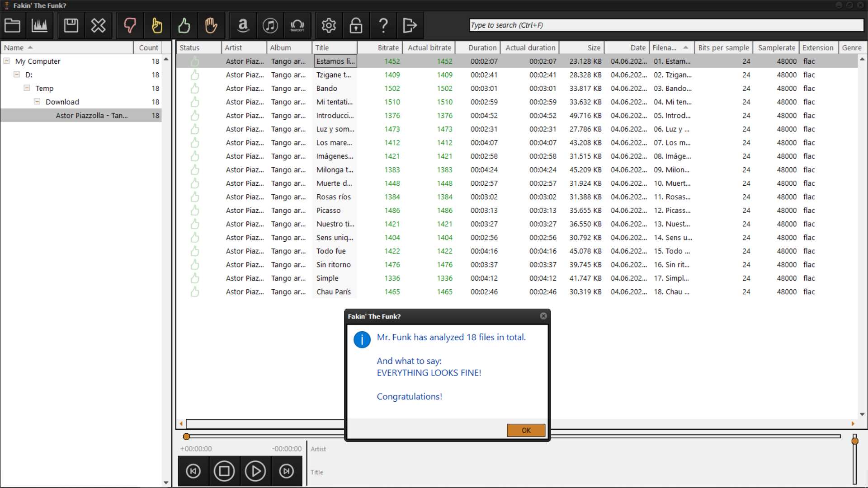Click status thumbs-up for Estamos row
The image size is (868, 488).
click(x=195, y=61)
